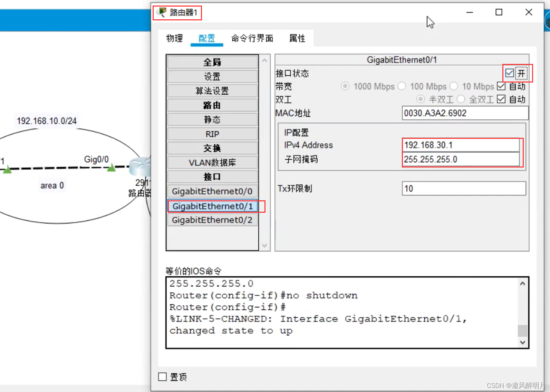This screenshot has width=550, height=392.
Task: Toggle the 带宽 自动 checkbox
Action: pyautogui.click(x=501, y=86)
